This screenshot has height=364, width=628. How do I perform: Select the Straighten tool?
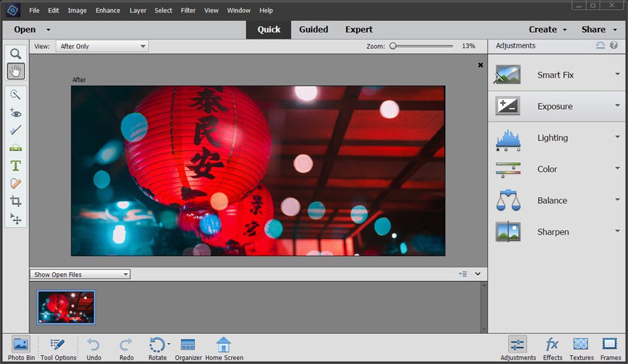pos(15,148)
